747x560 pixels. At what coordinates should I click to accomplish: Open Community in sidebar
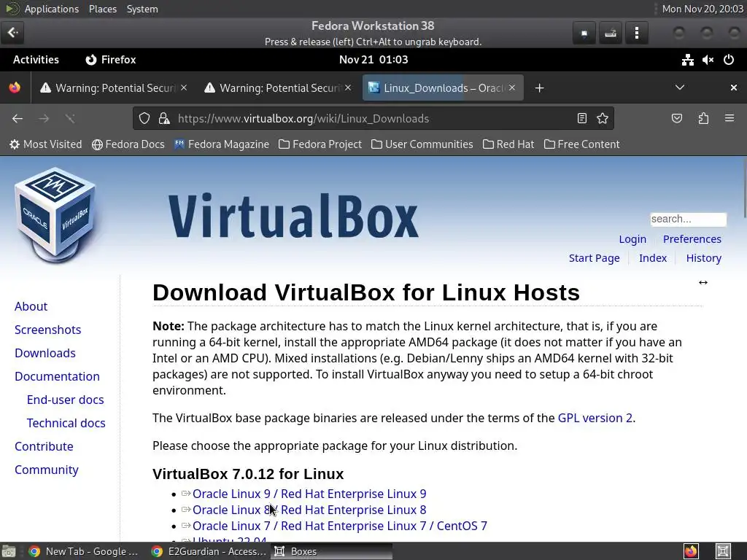(x=46, y=470)
